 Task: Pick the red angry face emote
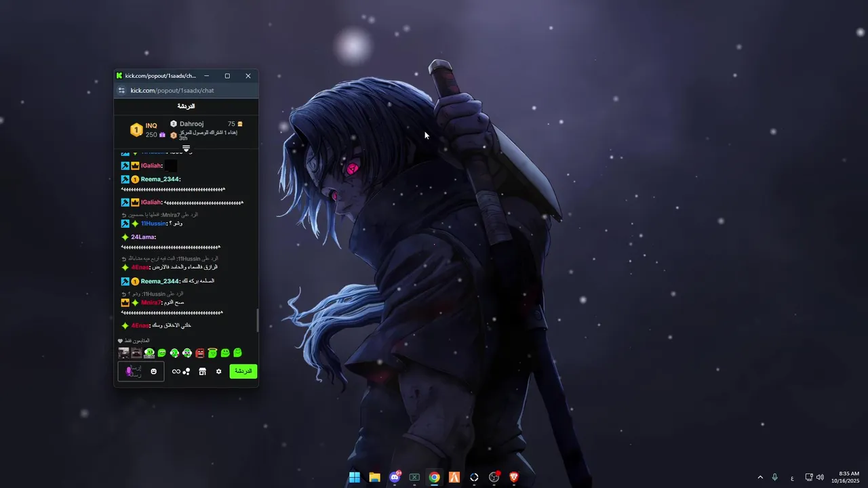200,353
